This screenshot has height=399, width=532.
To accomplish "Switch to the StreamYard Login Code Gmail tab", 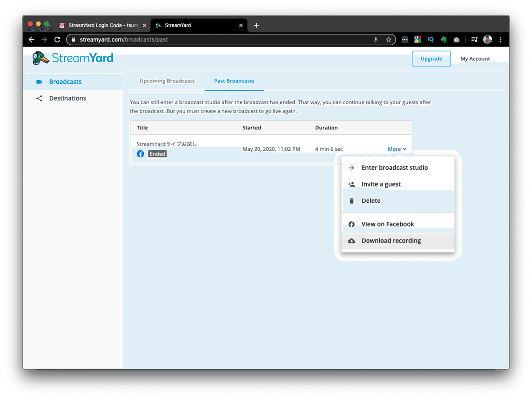I will (103, 25).
